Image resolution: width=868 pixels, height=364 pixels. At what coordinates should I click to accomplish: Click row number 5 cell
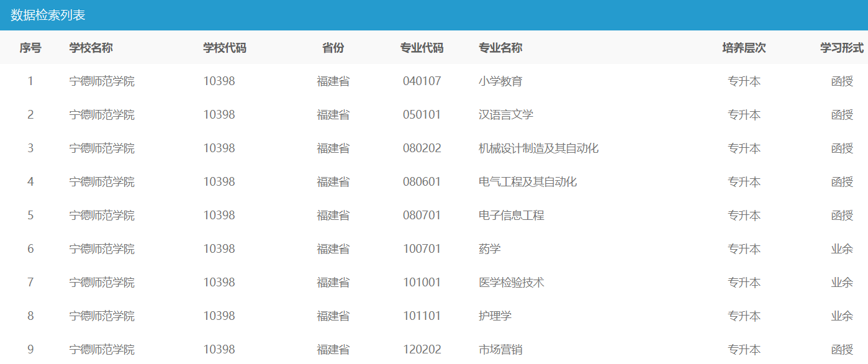click(x=30, y=216)
